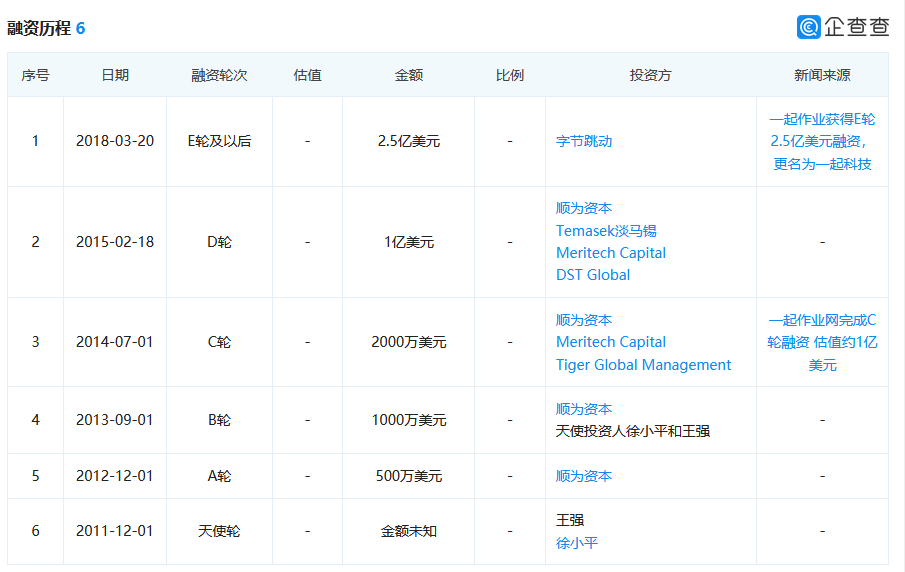Click the 融资历程 section heading

39,28
